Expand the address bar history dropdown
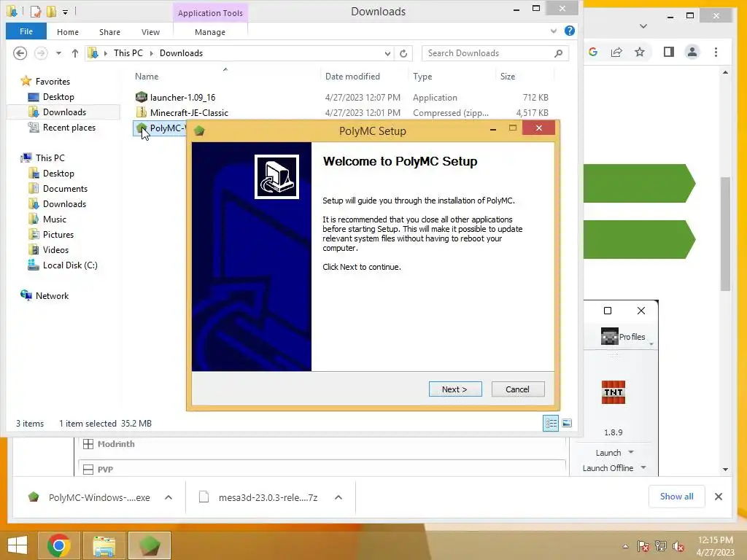This screenshot has height=560, width=747. click(387, 53)
